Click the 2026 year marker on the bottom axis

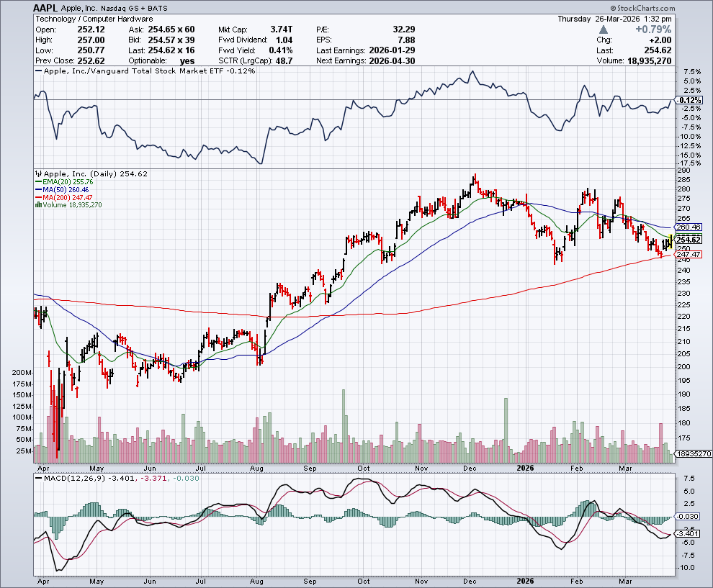[525, 578]
